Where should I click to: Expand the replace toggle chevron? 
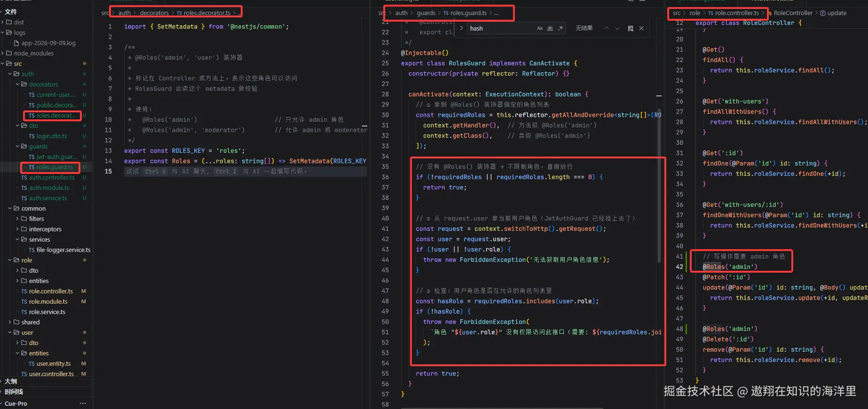click(461, 28)
